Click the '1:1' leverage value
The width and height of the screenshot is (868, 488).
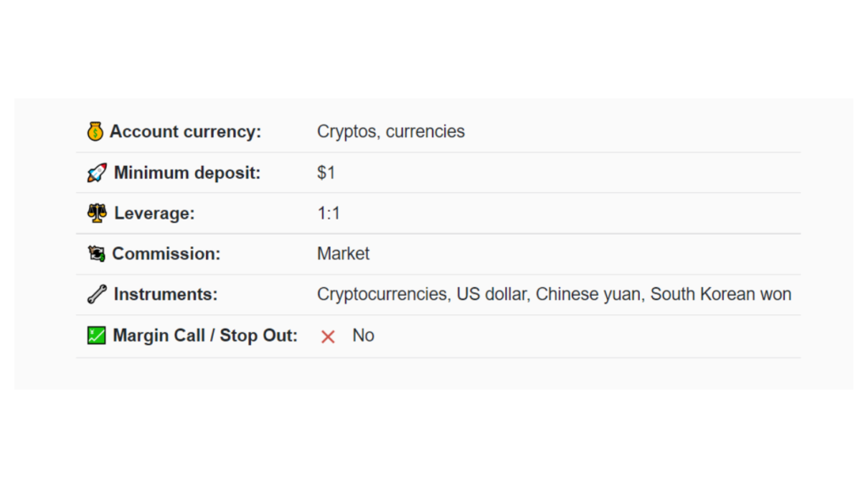pos(329,213)
